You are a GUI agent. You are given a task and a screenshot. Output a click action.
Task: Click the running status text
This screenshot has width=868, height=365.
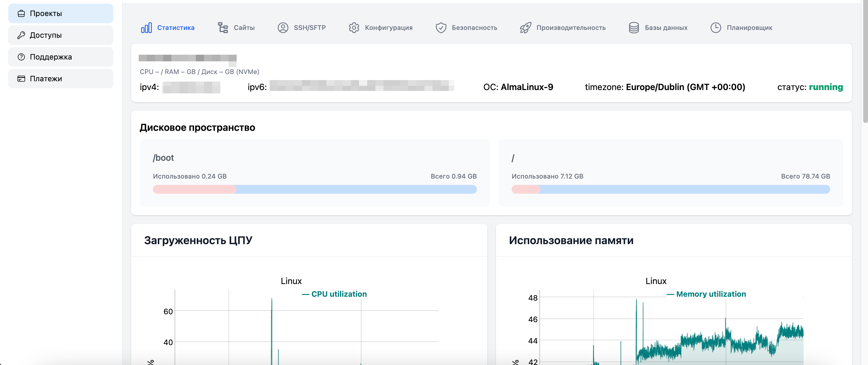point(826,87)
